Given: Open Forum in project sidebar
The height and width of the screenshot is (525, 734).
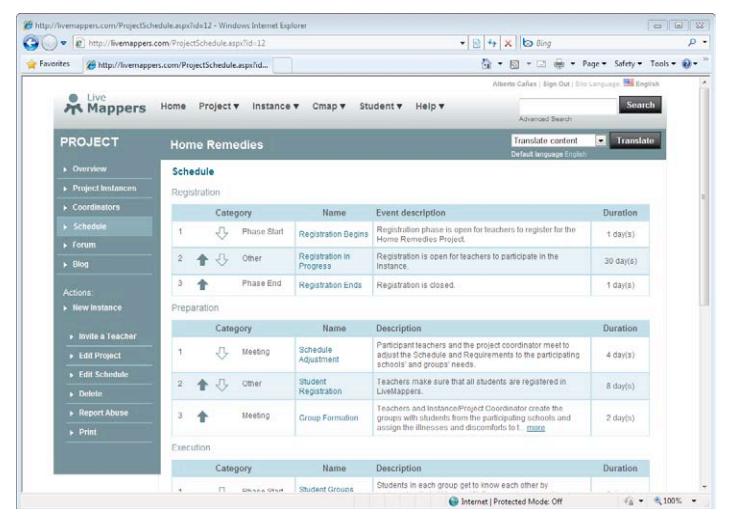Looking at the screenshot, I should 84,245.
